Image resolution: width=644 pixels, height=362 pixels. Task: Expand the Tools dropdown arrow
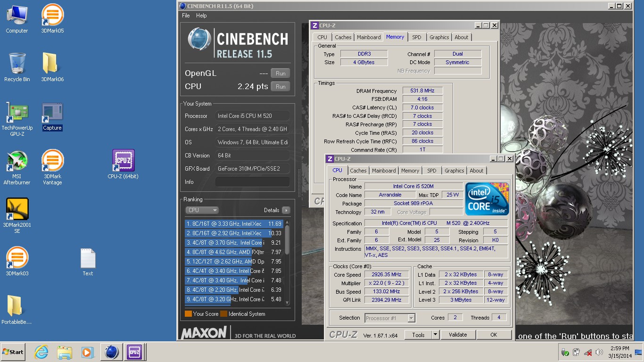435,335
